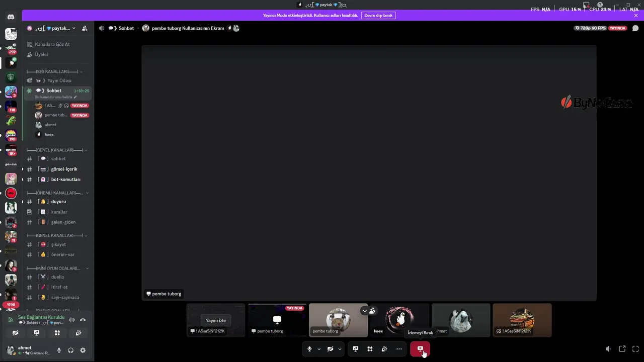This screenshot has width=644, height=362.
Task: Open ahmet user profile panel
Action: tap(28, 350)
